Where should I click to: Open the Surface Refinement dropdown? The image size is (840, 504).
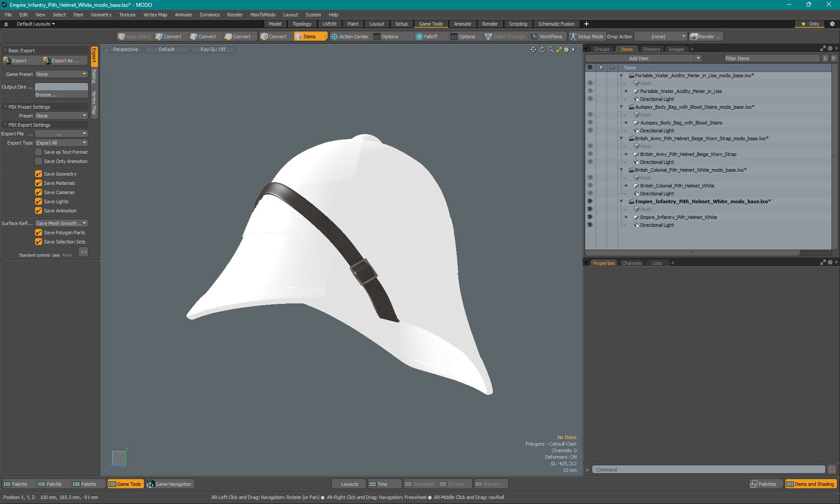62,223
